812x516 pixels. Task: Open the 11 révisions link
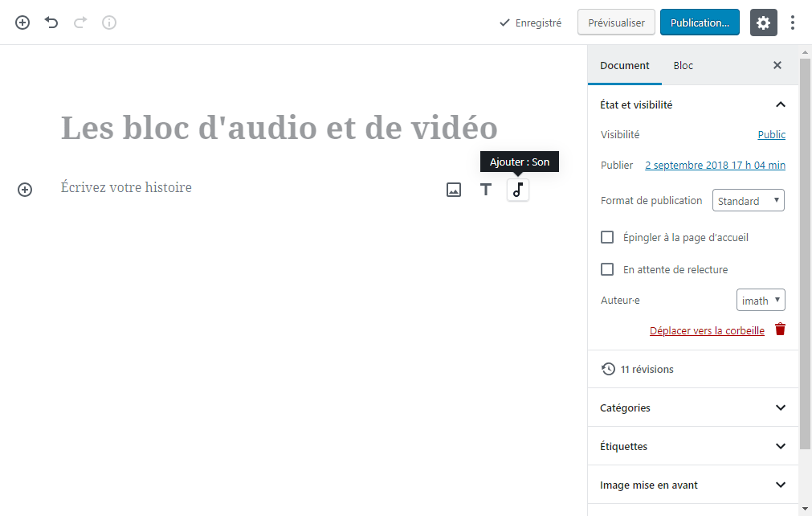(647, 369)
